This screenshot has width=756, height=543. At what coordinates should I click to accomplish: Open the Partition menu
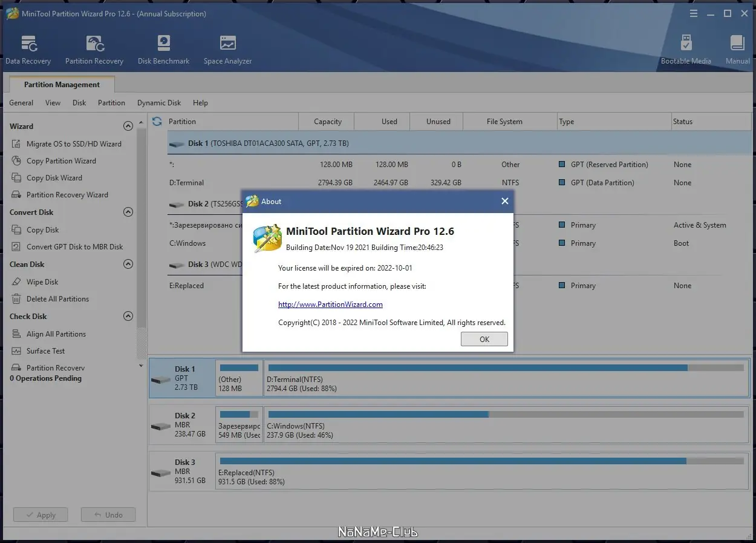point(111,103)
